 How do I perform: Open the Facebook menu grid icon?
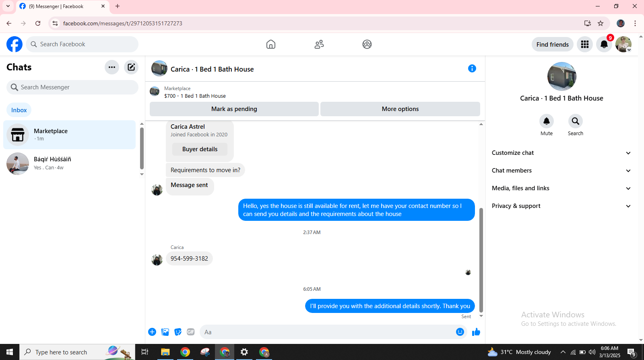585,44
